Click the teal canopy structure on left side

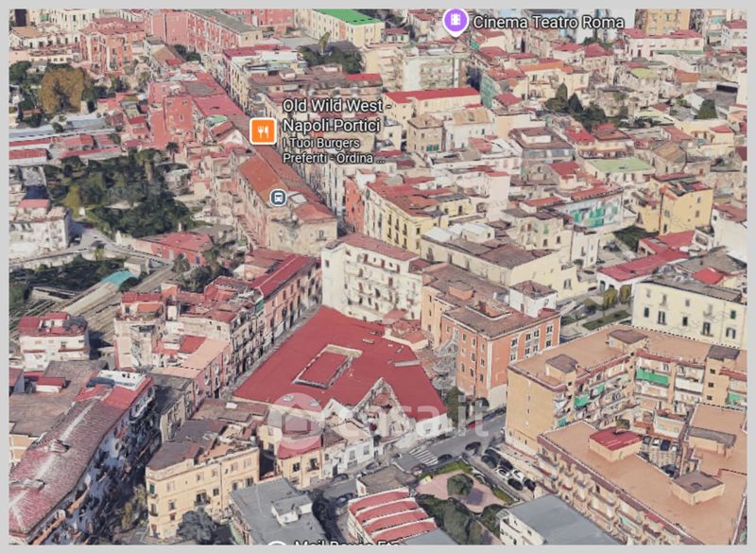[x=119, y=279]
